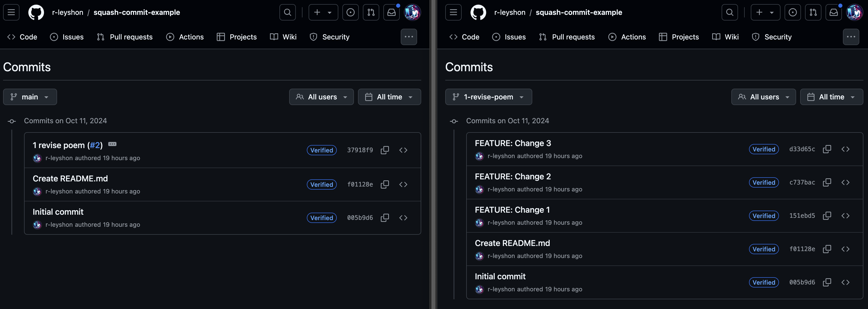Go to Wiki tab in right window
Image resolution: width=868 pixels, height=309 pixels.
[x=725, y=37]
